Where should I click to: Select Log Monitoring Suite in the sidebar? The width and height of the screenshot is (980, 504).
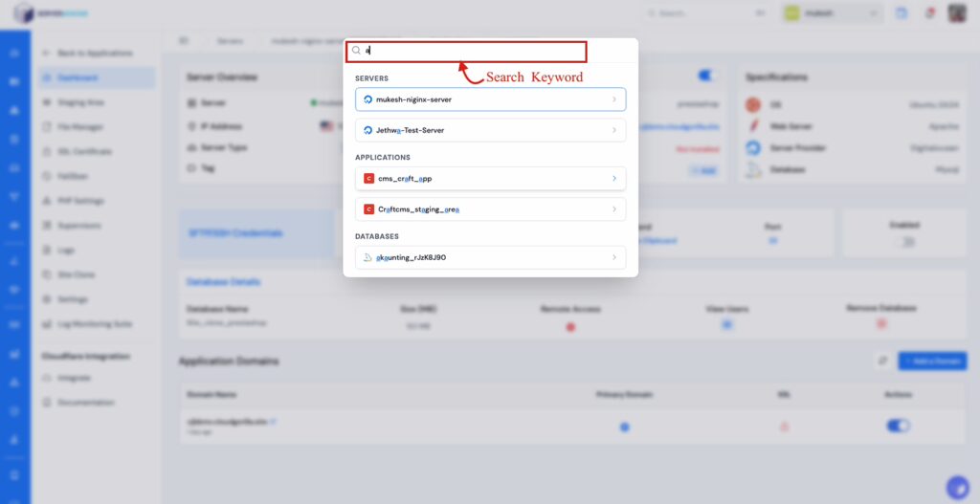pyautogui.click(x=97, y=324)
